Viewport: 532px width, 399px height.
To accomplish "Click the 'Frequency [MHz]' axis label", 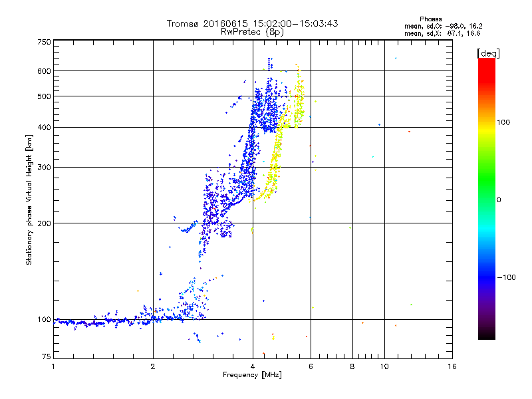I will [x=252, y=375].
